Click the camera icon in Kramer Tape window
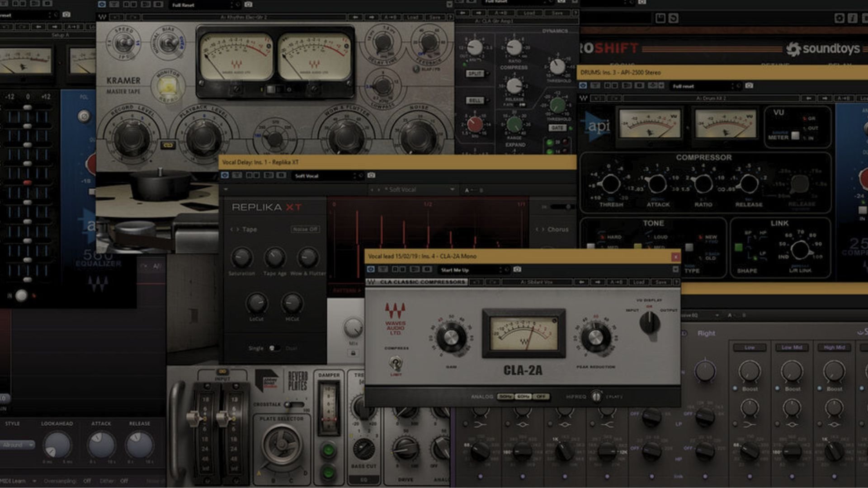868x488 pixels. coord(248,5)
